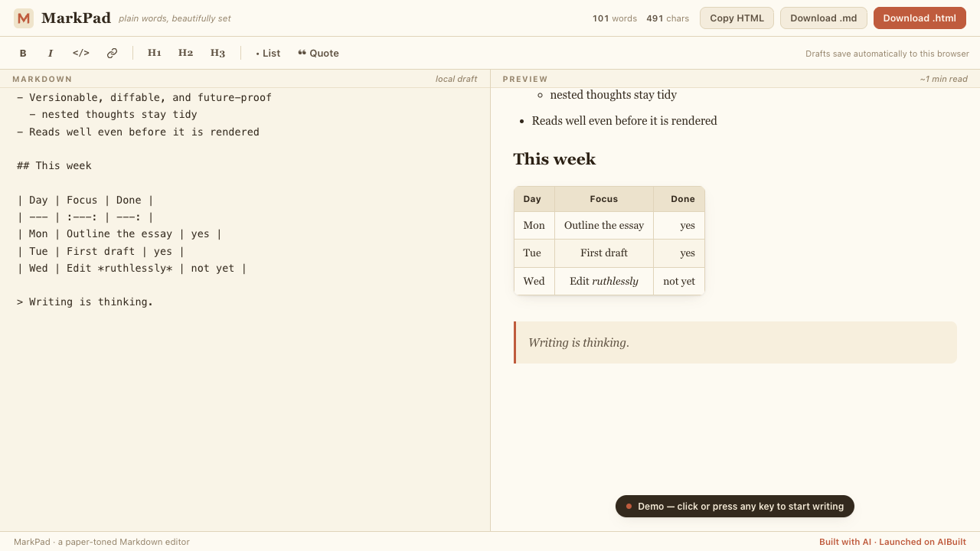Click the 'local draft' status label
This screenshot has width=980, height=551.
coord(456,79)
